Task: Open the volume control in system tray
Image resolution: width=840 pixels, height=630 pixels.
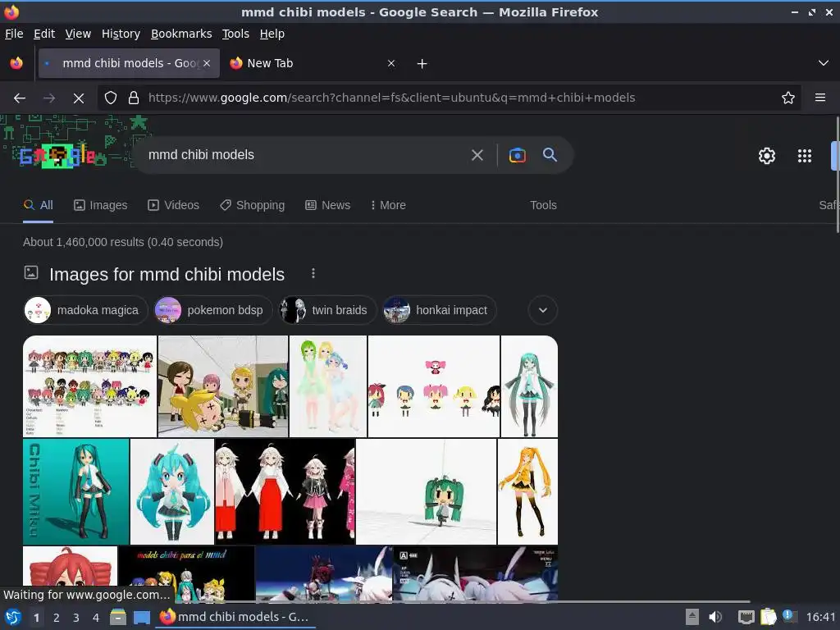Action: (x=715, y=618)
